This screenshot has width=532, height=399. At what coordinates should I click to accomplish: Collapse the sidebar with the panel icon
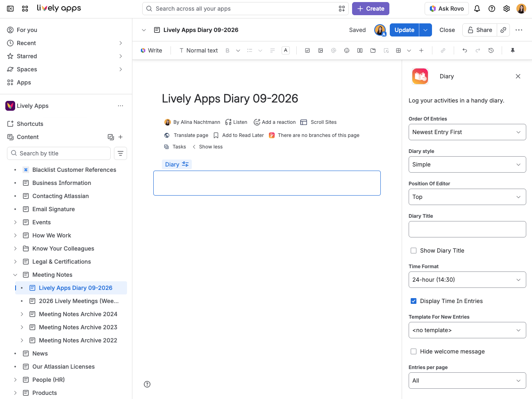pos(10,9)
